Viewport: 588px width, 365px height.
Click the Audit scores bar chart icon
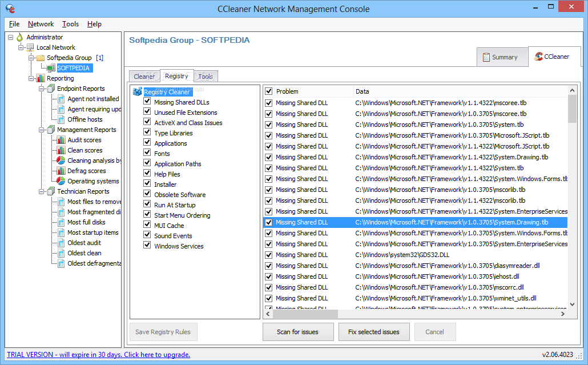tap(61, 140)
